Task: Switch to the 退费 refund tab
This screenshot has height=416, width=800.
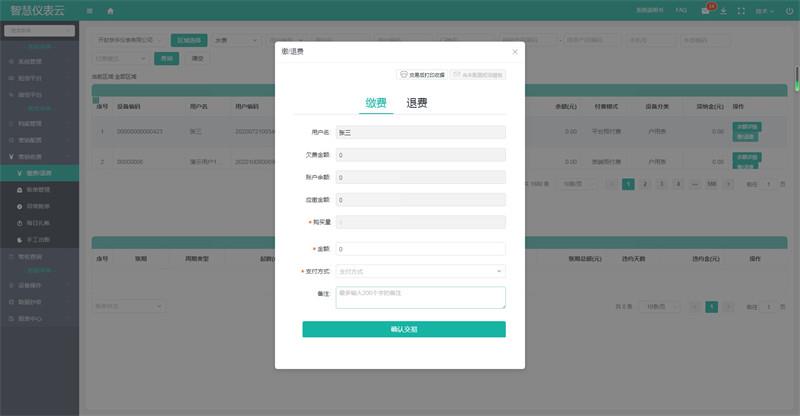Action: 417,103
